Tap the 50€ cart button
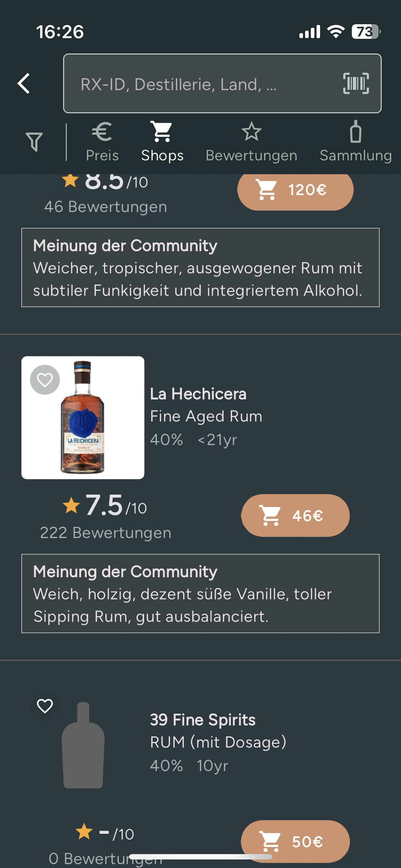Image resolution: width=401 pixels, height=868 pixels. tap(295, 842)
